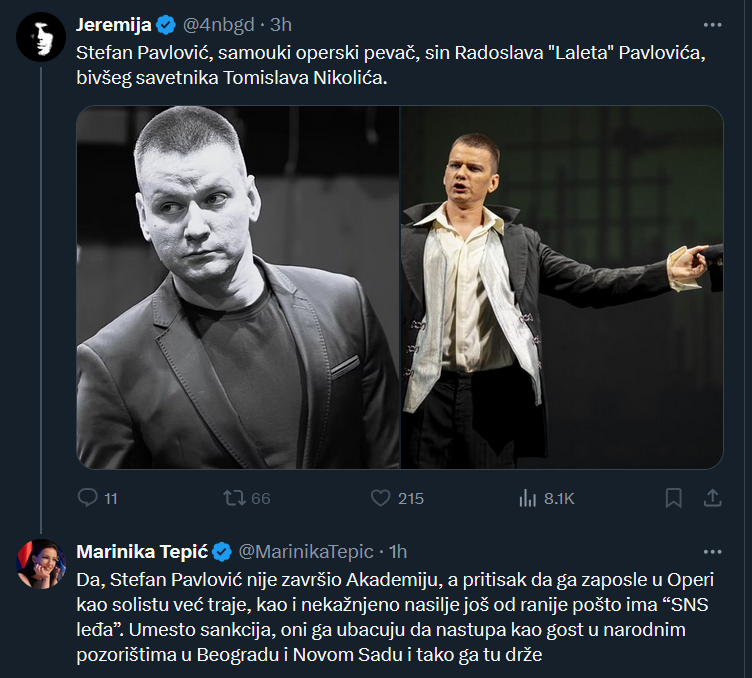
Task: Open Marinika Tepić display name link
Action: click(141, 551)
